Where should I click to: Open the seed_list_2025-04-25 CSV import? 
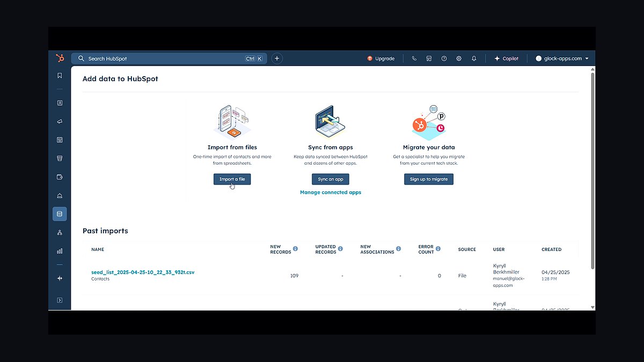tap(143, 272)
